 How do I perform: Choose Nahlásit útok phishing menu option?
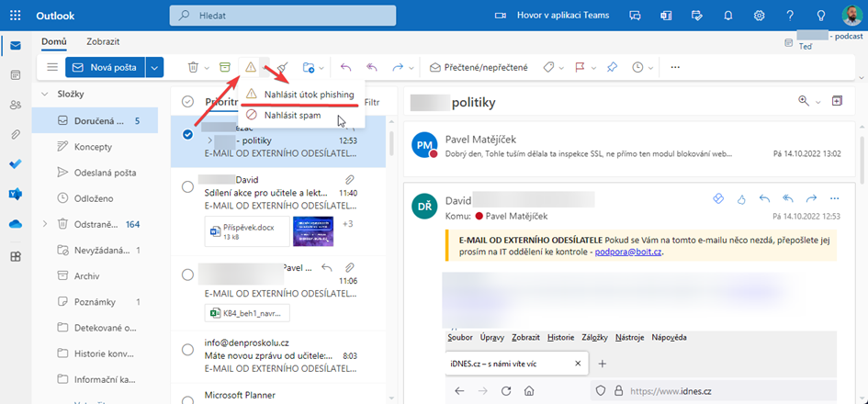[x=308, y=94]
